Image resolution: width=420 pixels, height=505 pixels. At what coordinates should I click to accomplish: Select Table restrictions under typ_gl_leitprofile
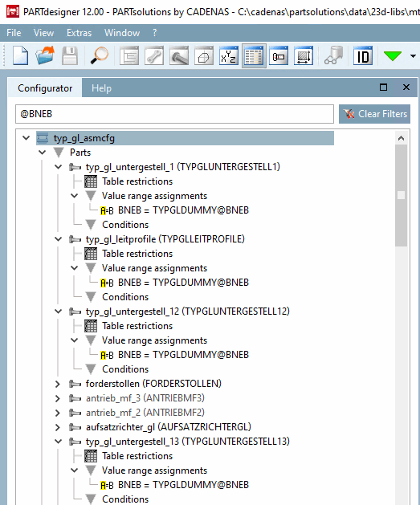click(137, 254)
